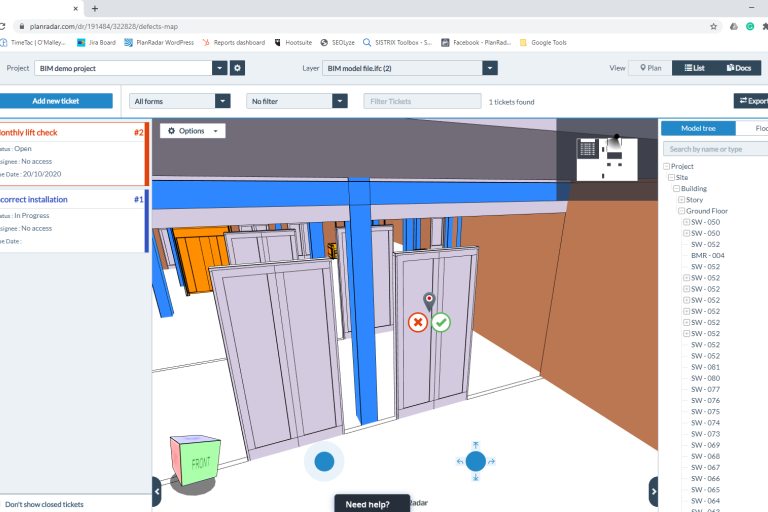Switch to Docs view
This screenshot has height=512, width=768.
(x=739, y=68)
